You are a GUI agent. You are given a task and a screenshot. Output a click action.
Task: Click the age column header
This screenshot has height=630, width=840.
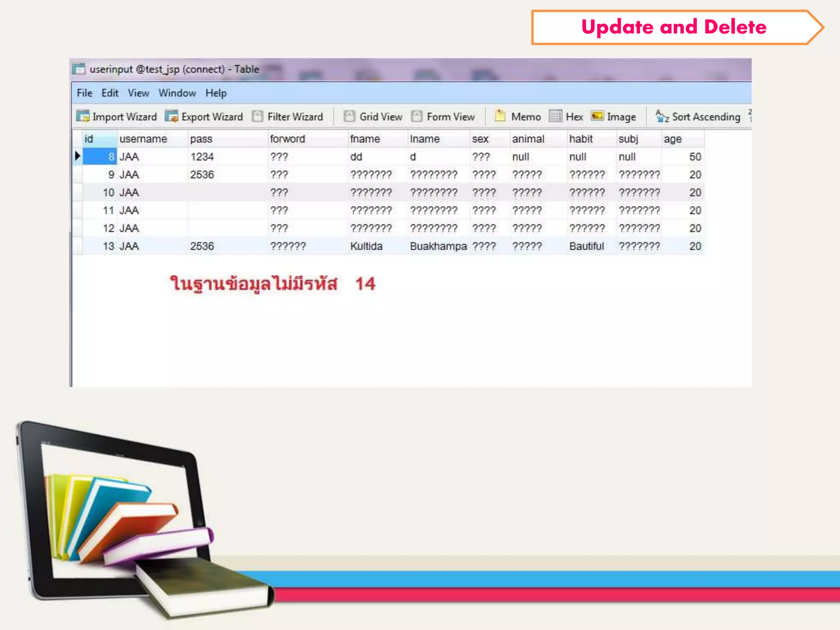click(673, 139)
